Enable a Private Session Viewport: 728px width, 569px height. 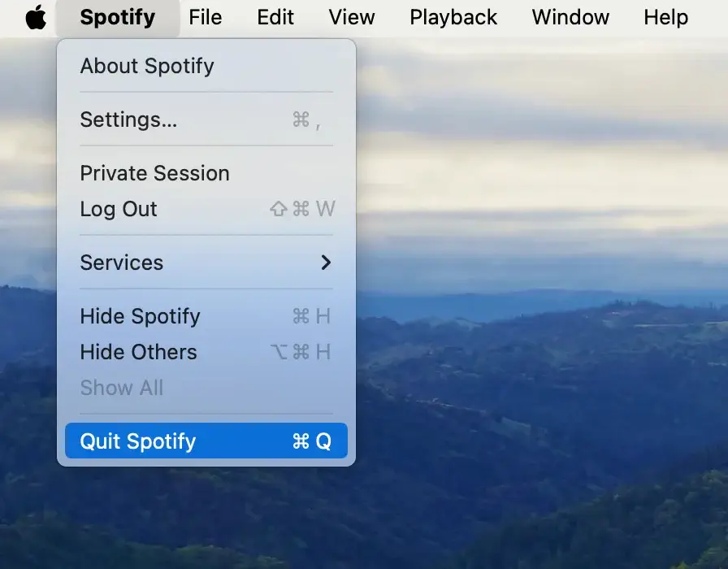point(154,172)
